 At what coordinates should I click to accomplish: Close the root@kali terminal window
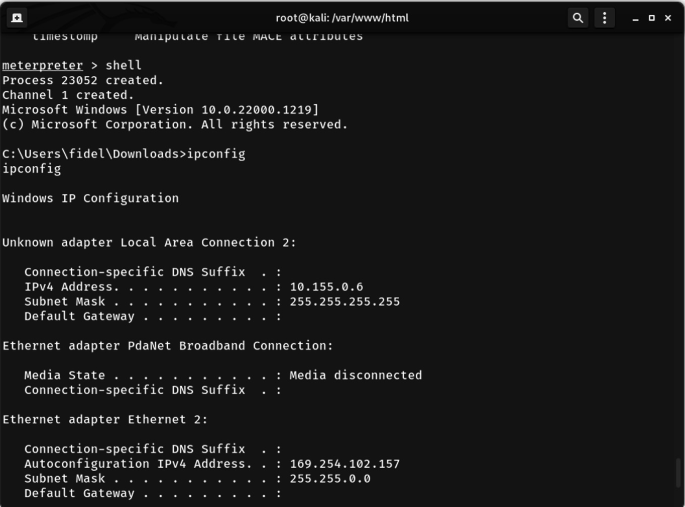point(668,18)
